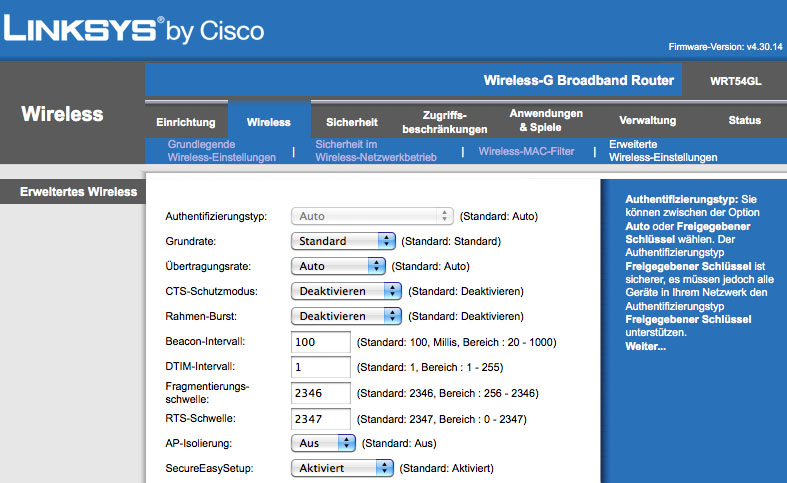Open the Rahmen-Burst dropdown

point(346,316)
